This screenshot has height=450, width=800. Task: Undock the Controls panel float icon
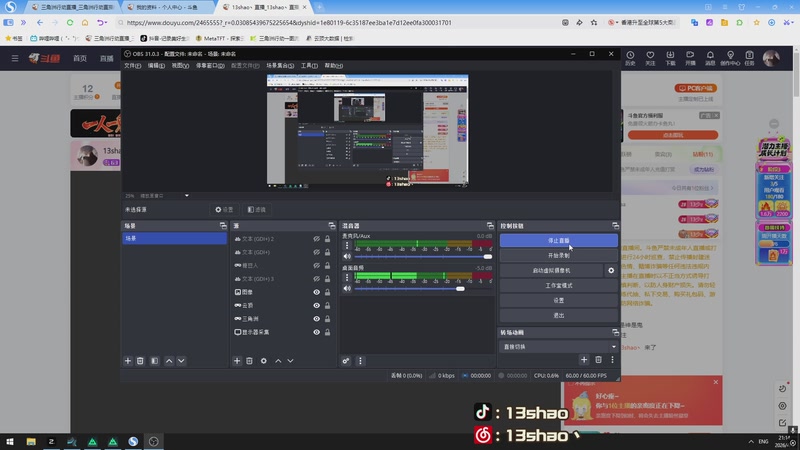(x=615, y=226)
